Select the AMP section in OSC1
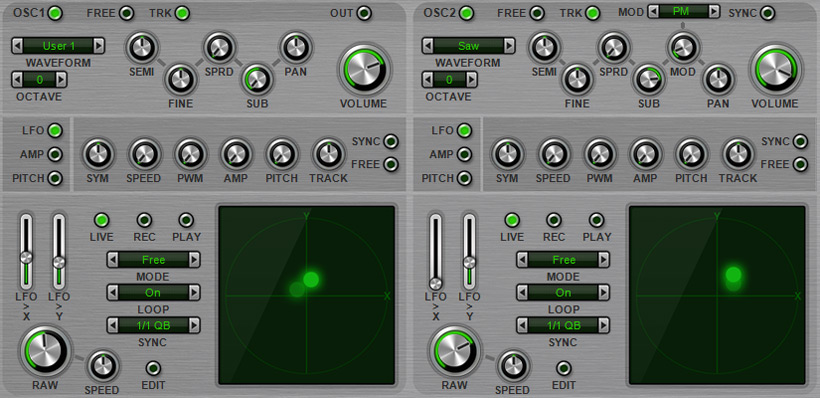 [x=54, y=154]
